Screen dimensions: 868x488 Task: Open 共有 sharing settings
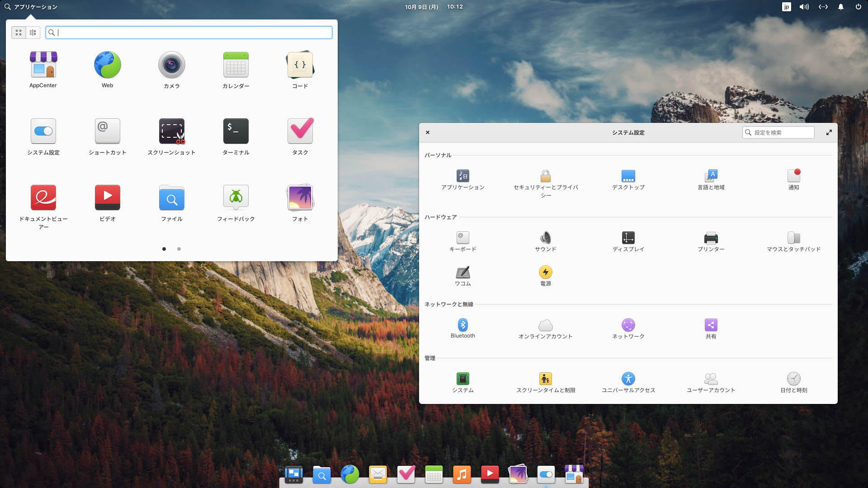tap(711, 325)
